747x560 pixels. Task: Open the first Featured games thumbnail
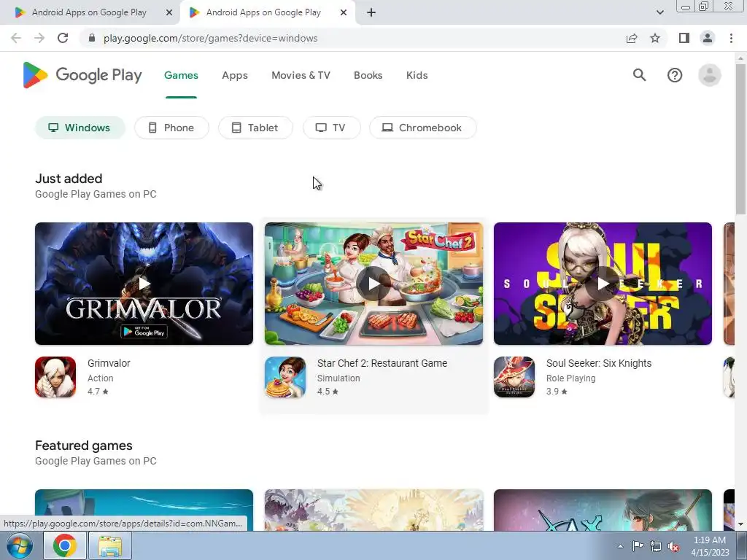click(144, 510)
